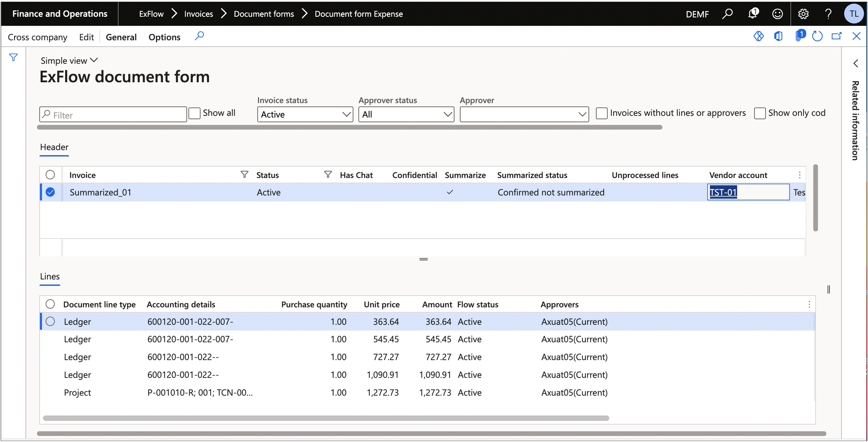The width and height of the screenshot is (868, 442).
Task: Select the Ledger line with amount 727.27
Action: [x=428, y=357]
